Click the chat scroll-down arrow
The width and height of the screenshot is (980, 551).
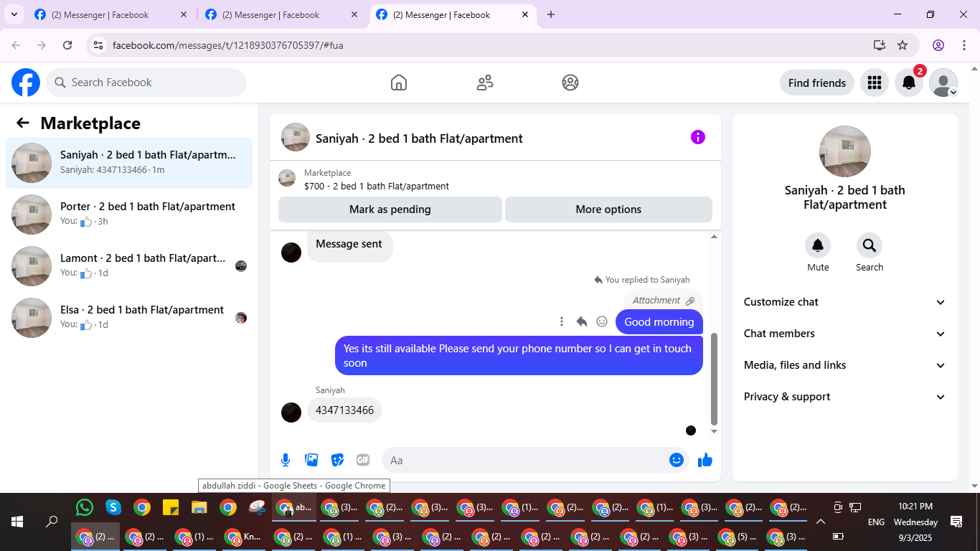click(714, 431)
